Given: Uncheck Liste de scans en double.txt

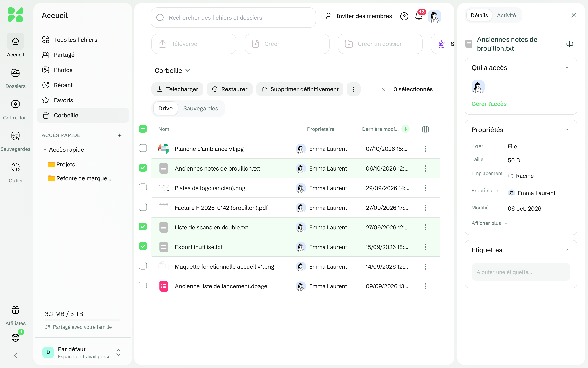Looking at the screenshot, I should tap(143, 227).
